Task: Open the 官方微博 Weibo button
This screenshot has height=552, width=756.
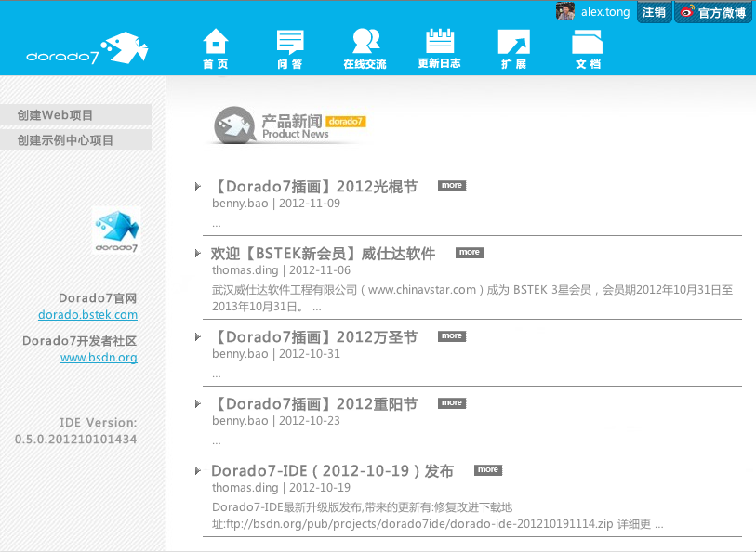Action: click(x=713, y=12)
